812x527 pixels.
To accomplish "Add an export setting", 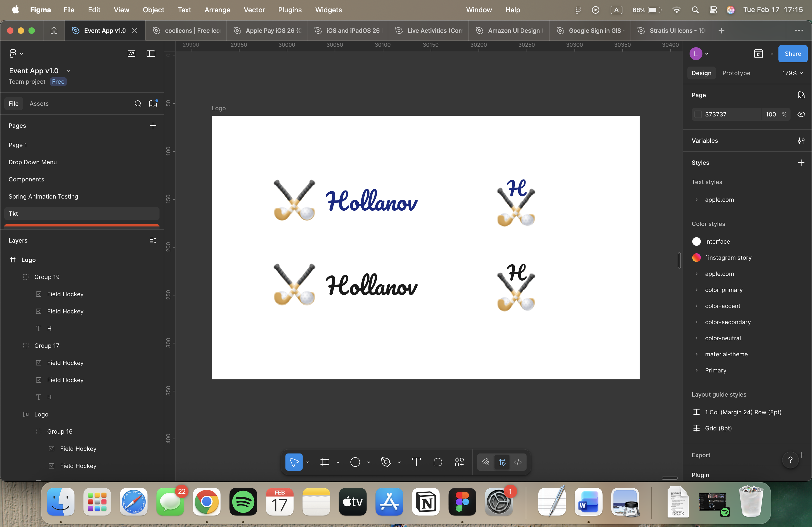I will [802, 455].
